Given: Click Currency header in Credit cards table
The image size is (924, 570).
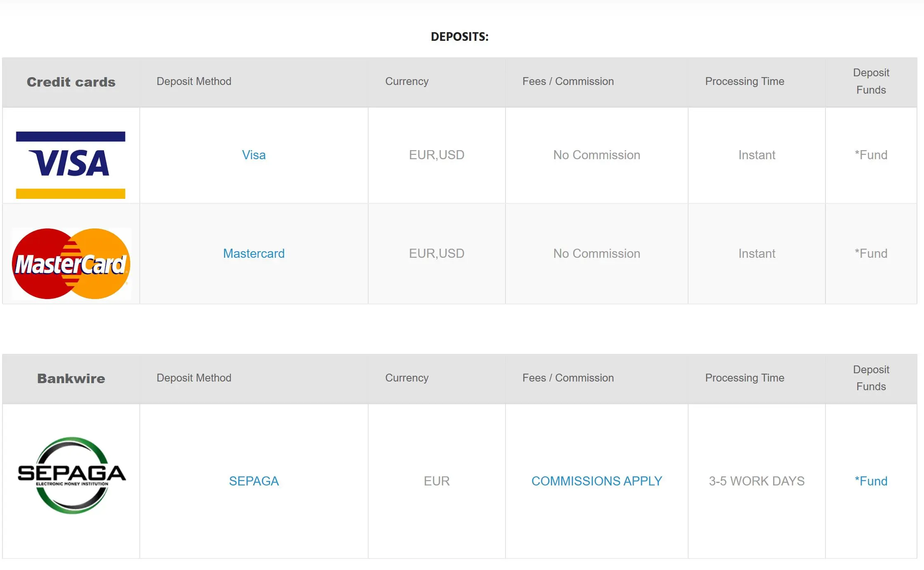Looking at the screenshot, I should pyautogui.click(x=407, y=81).
